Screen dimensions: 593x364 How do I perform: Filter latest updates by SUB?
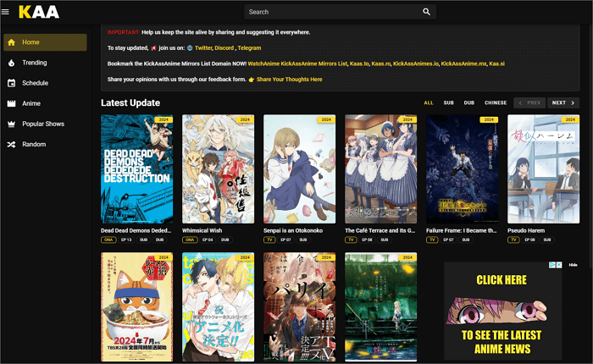click(x=448, y=102)
